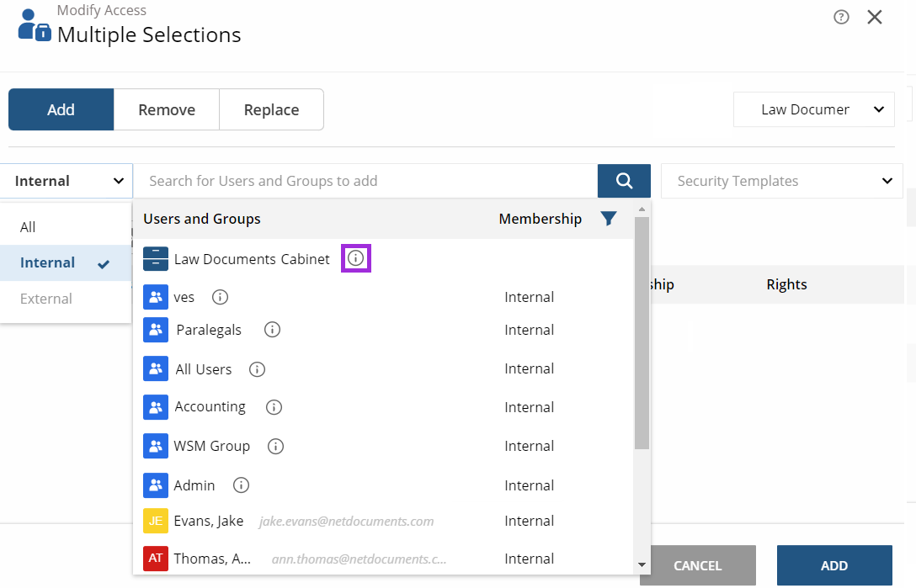Click the JE avatar for Evans, Jake
Image resolution: width=916 pixels, height=588 pixels.
pos(156,521)
